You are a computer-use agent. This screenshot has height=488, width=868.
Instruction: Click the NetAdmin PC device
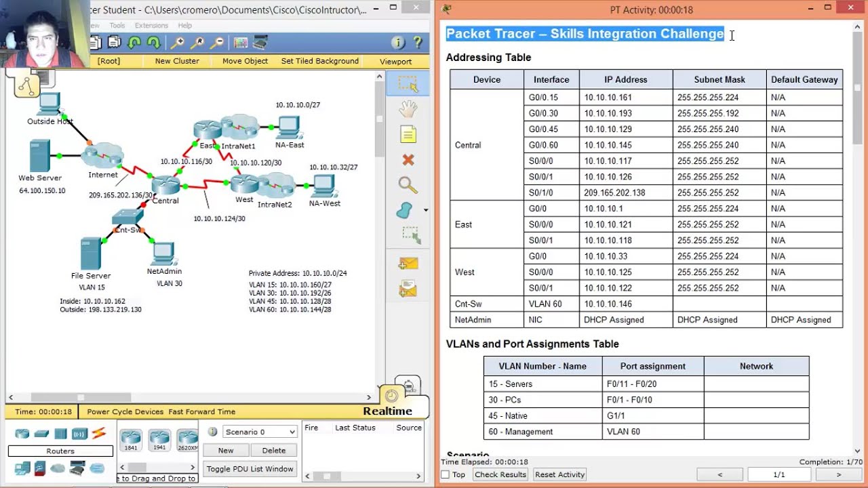(x=163, y=253)
